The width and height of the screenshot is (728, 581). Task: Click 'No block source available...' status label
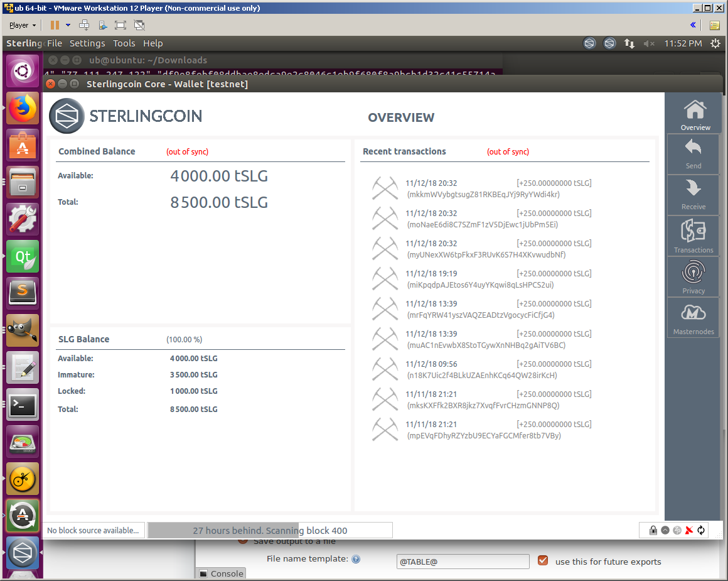pos(93,530)
